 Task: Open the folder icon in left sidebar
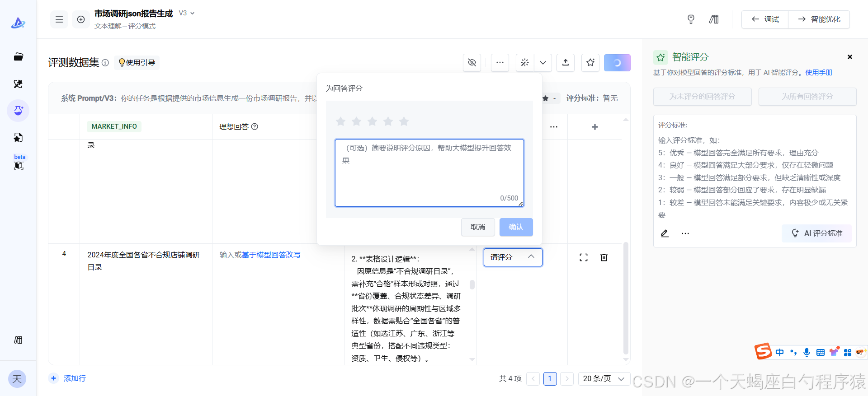pos(18,57)
